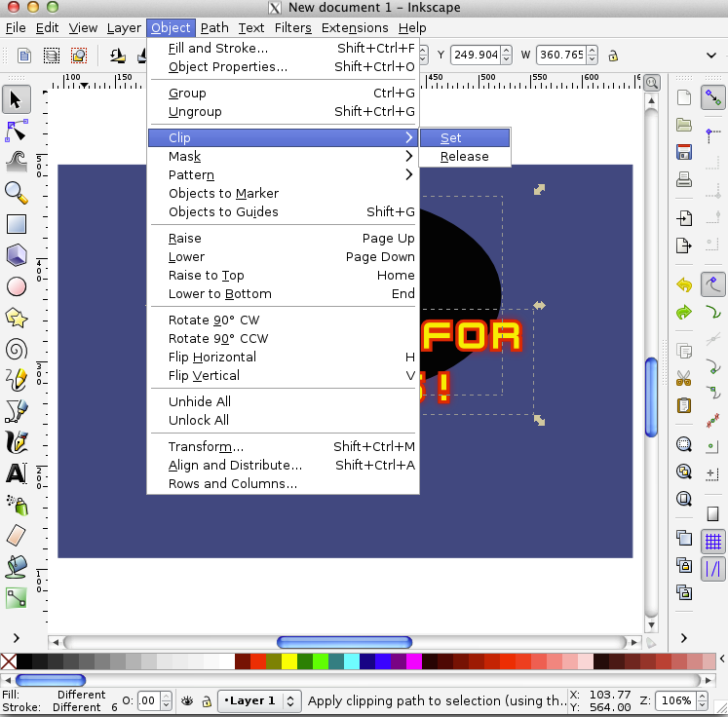Image resolution: width=728 pixels, height=717 pixels.
Task: Open the Filters menu
Action: [x=292, y=28]
